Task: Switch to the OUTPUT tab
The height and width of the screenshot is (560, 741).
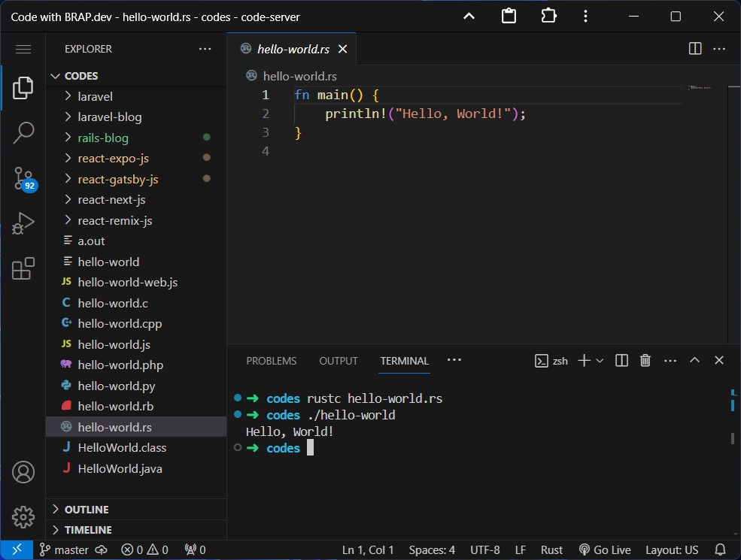Action: click(x=338, y=361)
